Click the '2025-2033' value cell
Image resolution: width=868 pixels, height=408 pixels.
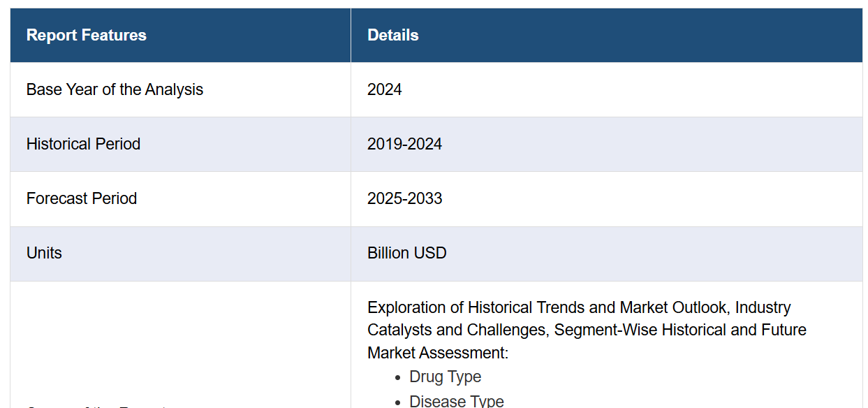pyautogui.click(x=607, y=198)
